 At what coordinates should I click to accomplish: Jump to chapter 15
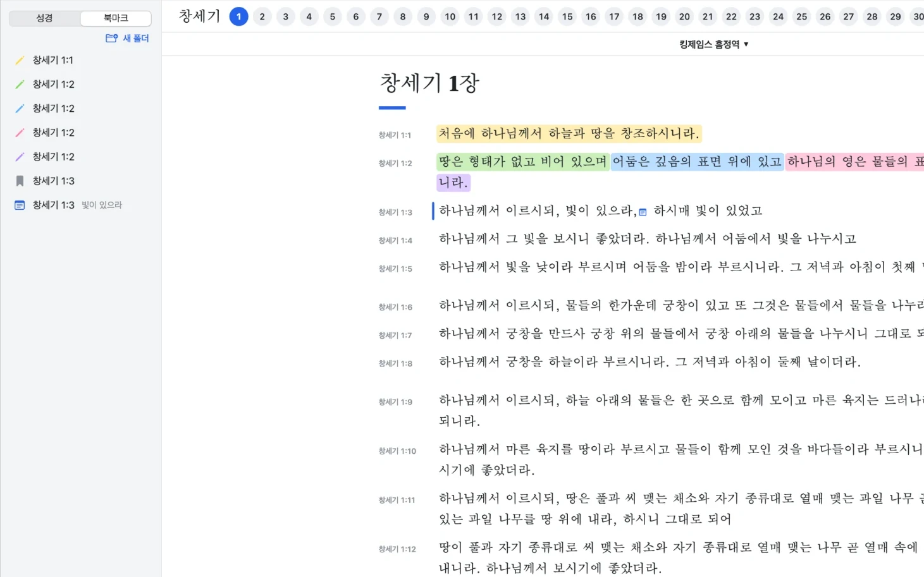tap(567, 16)
